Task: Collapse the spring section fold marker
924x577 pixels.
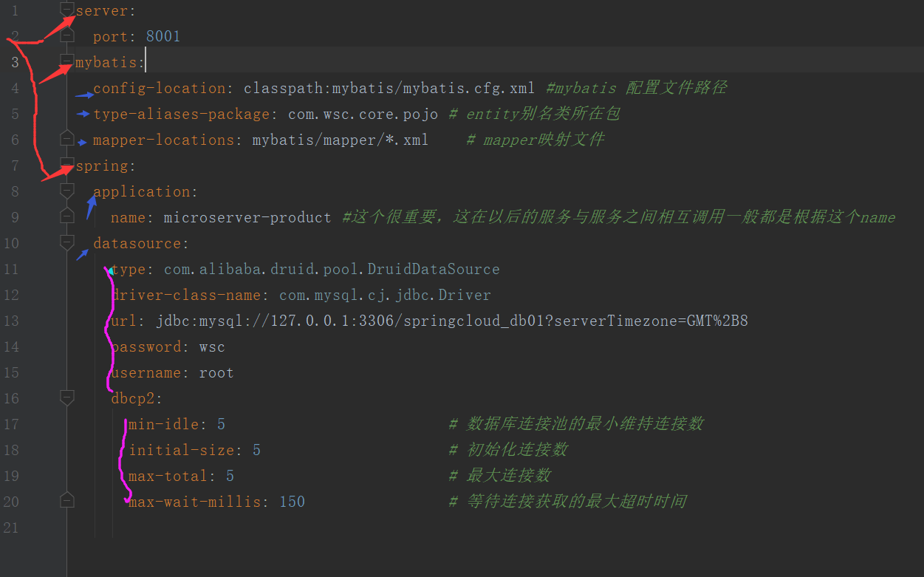Action: click(67, 164)
